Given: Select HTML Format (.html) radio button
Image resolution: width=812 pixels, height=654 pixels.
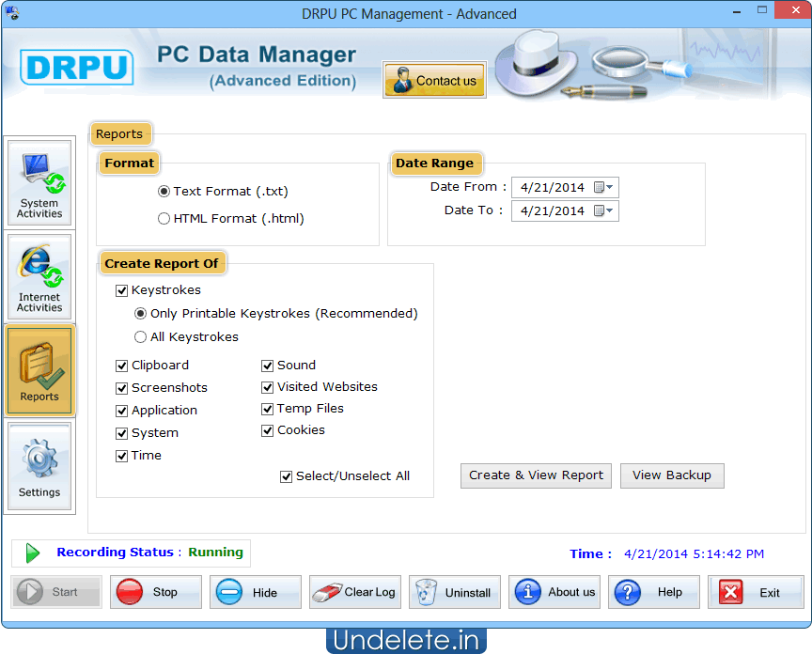Looking at the screenshot, I should pyautogui.click(x=164, y=219).
